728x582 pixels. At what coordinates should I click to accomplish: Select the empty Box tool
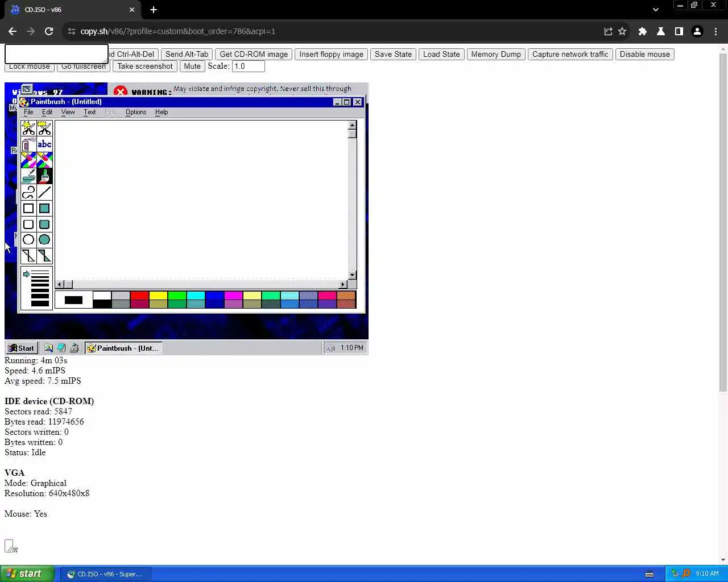coord(28,208)
